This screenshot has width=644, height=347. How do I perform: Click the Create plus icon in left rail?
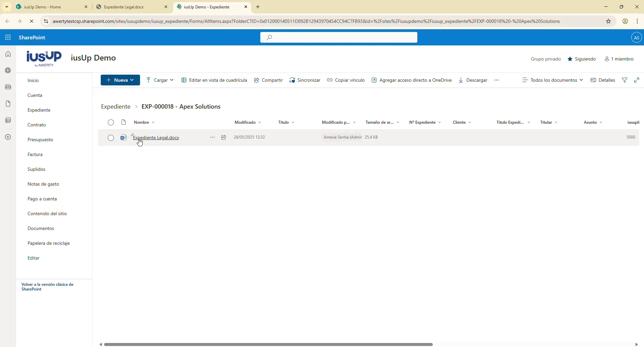pyautogui.click(x=8, y=137)
